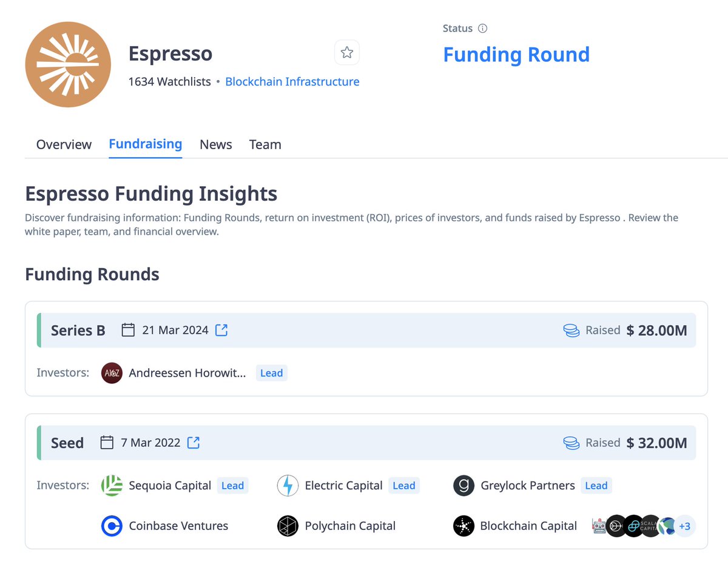This screenshot has height=567, width=728.
Task: Click coins icon beside Seed raised
Action: click(571, 443)
